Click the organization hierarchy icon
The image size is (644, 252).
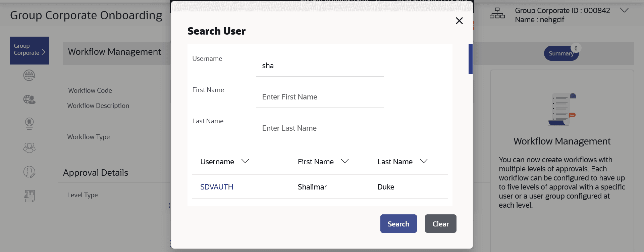click(497, 13)
